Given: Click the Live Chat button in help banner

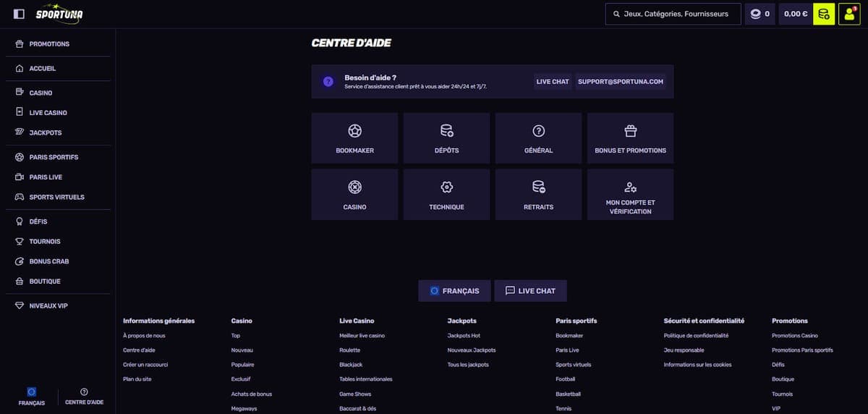Looking at the screenshot, I should 553,82.
